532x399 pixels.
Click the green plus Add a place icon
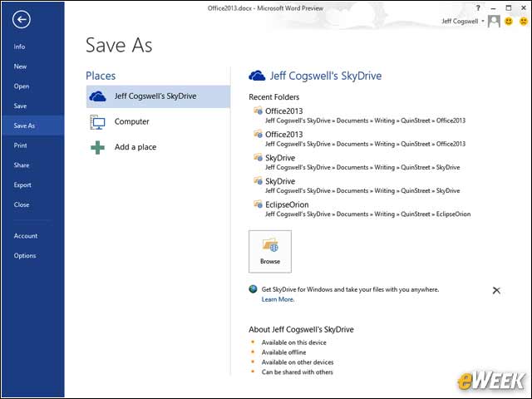tap(97, 148)
